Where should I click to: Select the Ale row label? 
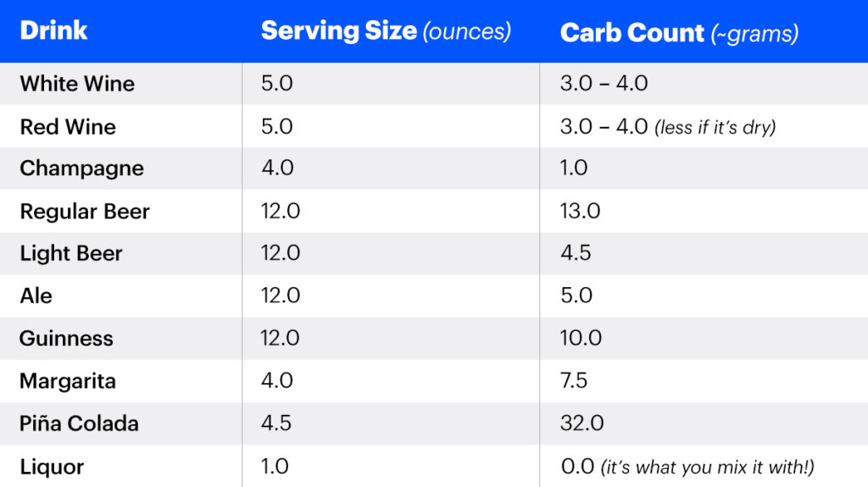point(36,296)
